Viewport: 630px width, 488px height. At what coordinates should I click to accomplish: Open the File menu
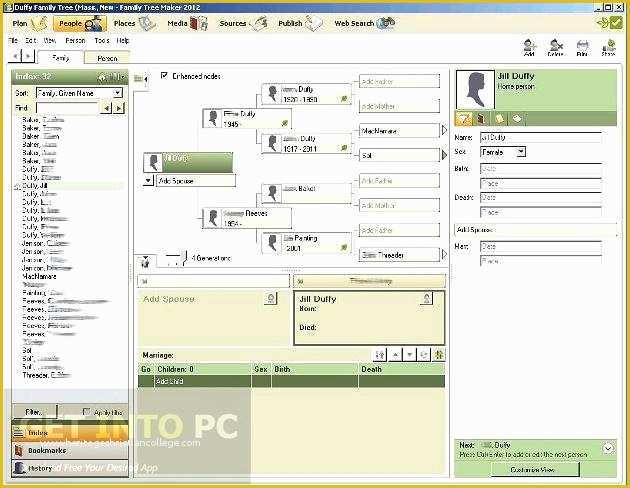[x=13, y=41]
